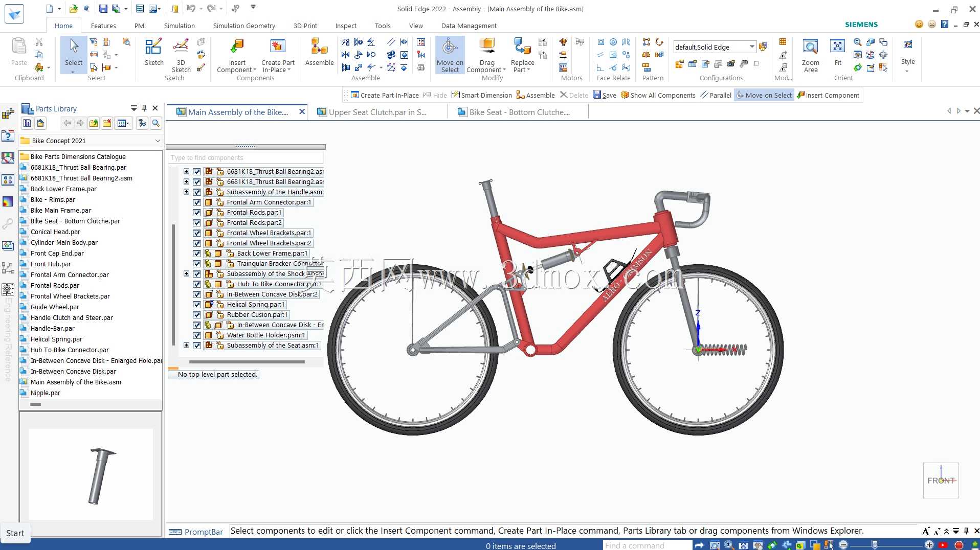The height and width of the screenshot is (550, 980).
Task: Toggle Move on Select ribbon button
Action: (450, 55)
